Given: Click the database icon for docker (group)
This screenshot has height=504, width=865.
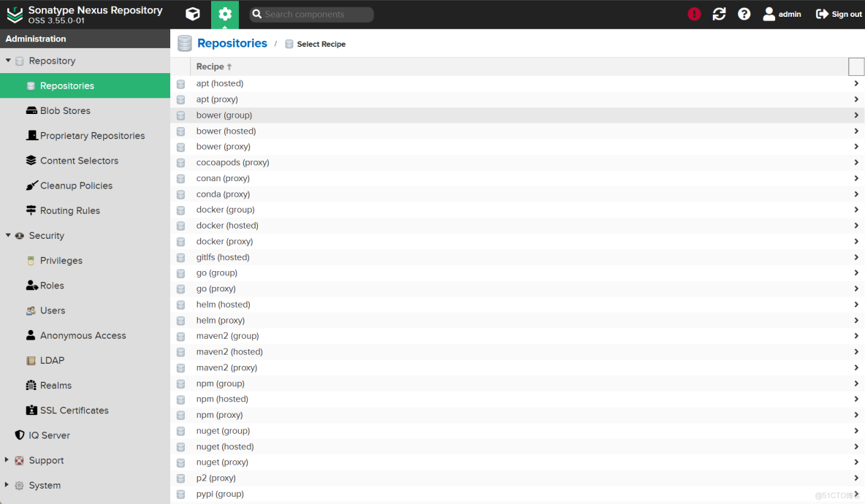Looking at the screenshot, I should coord(180,210).
